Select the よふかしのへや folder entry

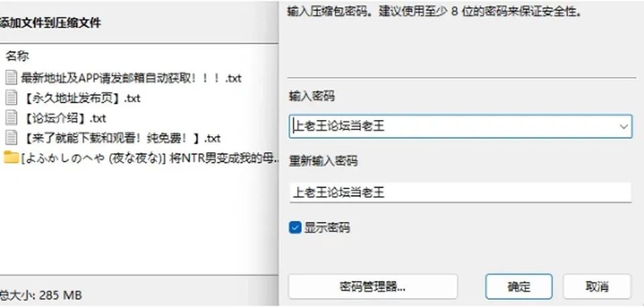tap(150, 158)
